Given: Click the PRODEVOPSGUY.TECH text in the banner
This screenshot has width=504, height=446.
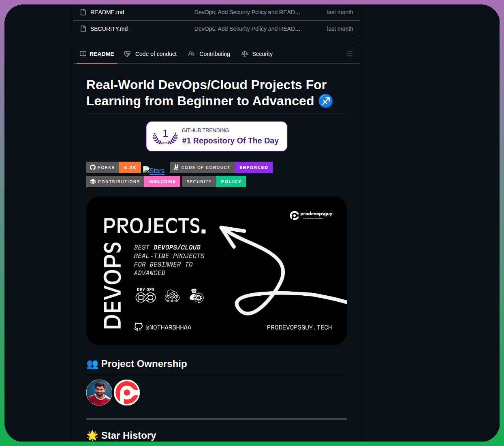Looking at the screenshot, I should point(299,327).
